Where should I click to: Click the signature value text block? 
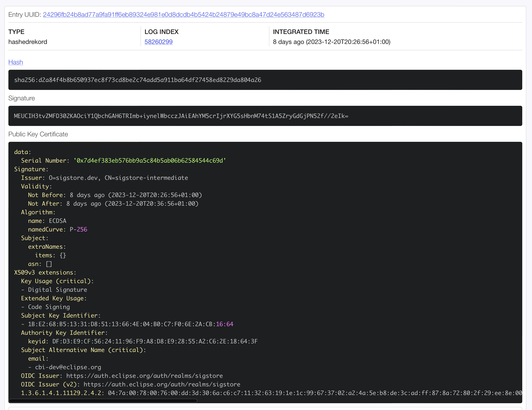pos(181,116)
